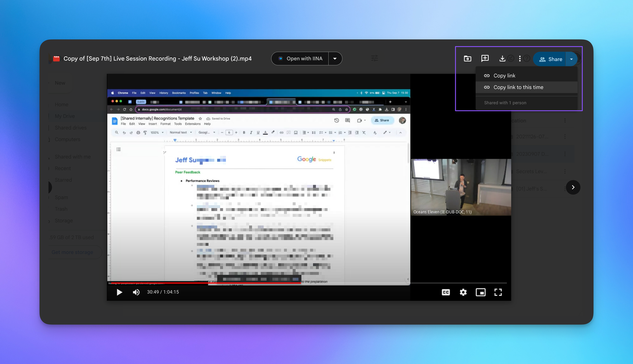633x364 pixels.
Task: Download the video file
Action: [x=502, y=59]
